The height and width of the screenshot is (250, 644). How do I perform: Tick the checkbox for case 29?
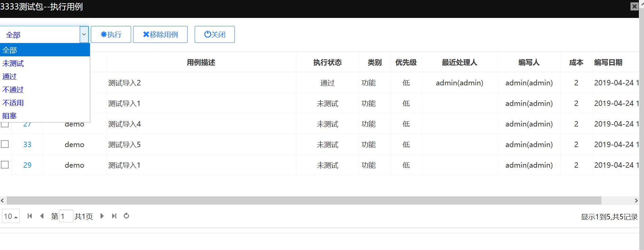tap(5, 165)
